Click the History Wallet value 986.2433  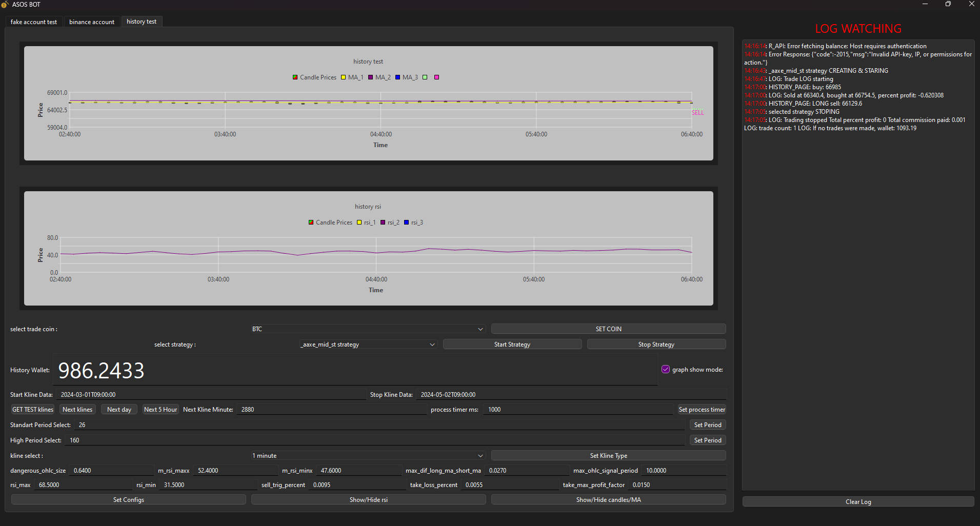102,370
